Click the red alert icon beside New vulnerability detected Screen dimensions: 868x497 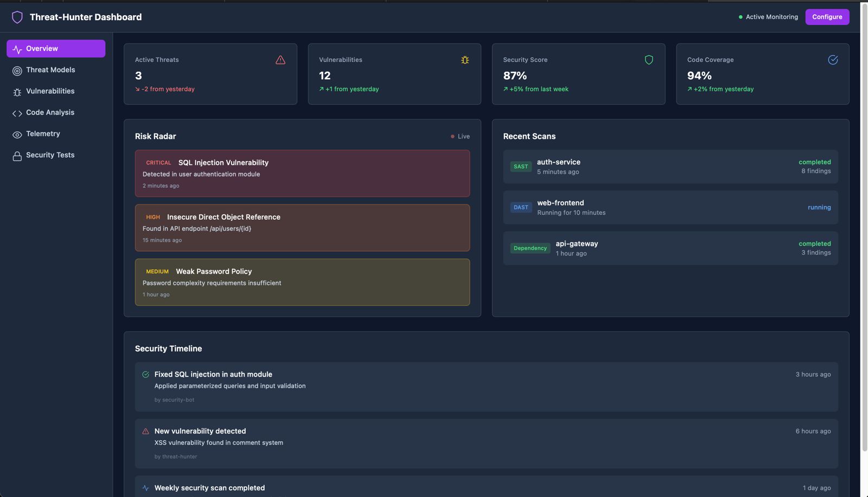click(145, 431)
